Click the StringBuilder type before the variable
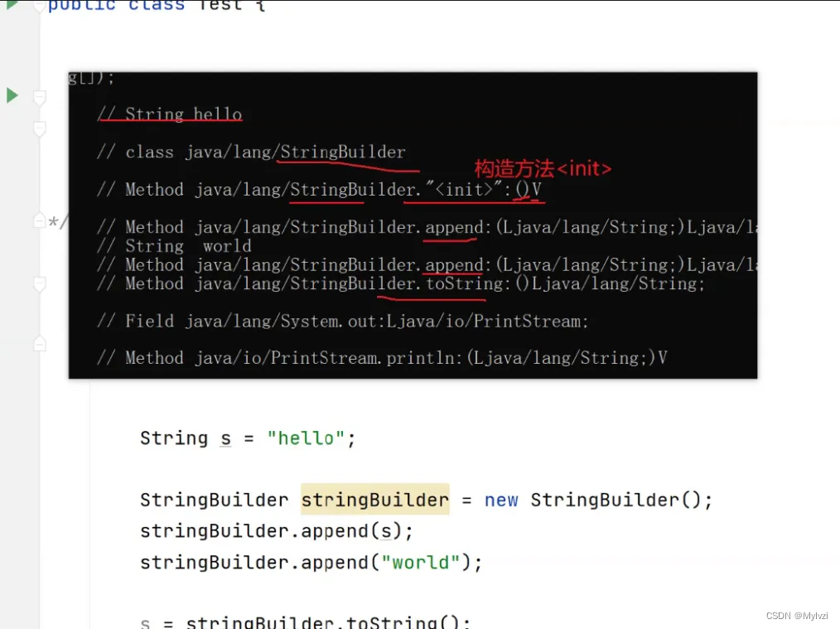The width and height of the screenshot is (840, 629). (215, 500)
